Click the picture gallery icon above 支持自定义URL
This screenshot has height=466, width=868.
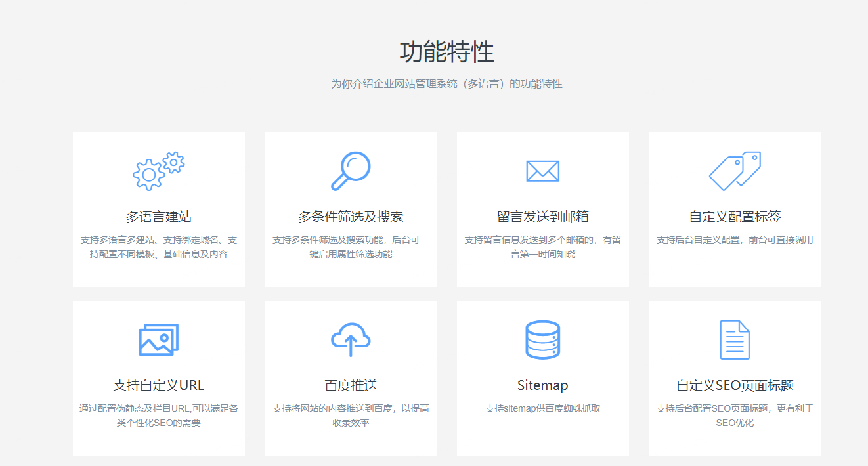[x=158, y=340]
